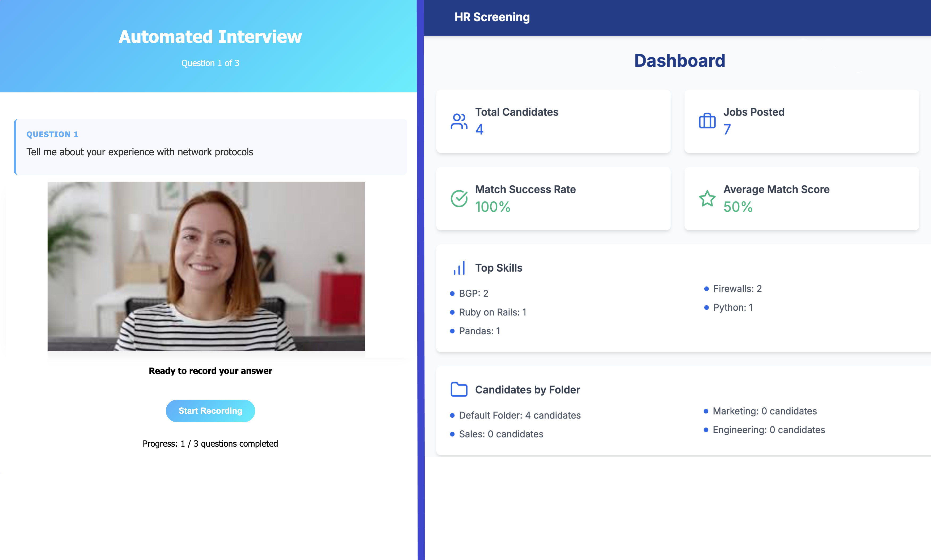Screen dimensions: 931x560
Task: Select the Marketing folder entry
Action: pyautogui.click(x=764, y=411)
